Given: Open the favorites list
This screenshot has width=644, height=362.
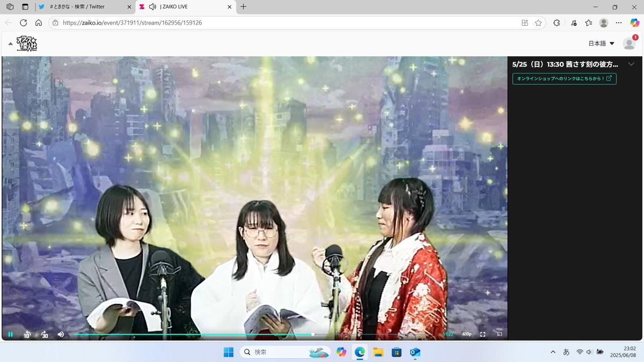Looking at the screenshot, I should [589, 23].
